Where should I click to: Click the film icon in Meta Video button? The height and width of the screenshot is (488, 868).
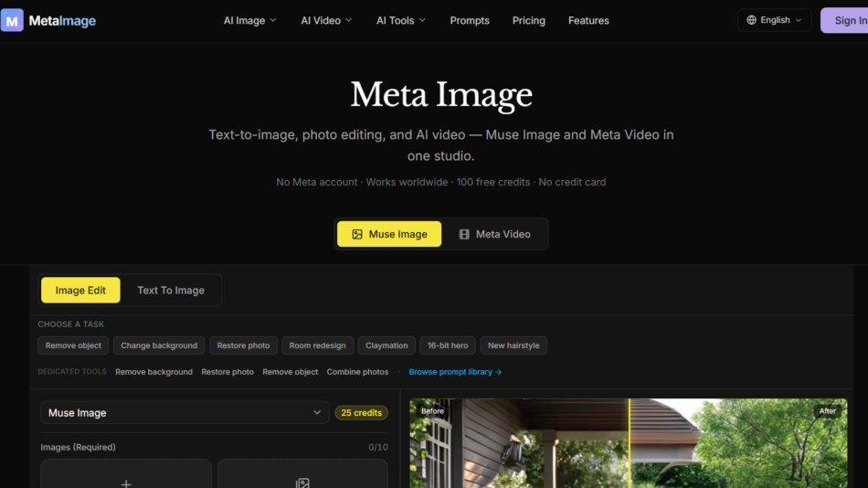pyautogui.click(x=464, y=234)
